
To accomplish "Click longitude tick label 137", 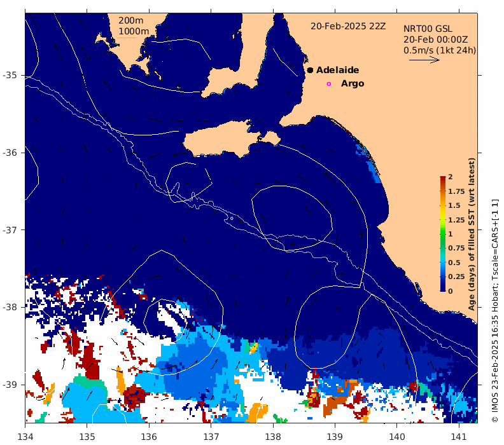I will pos(211,437).
